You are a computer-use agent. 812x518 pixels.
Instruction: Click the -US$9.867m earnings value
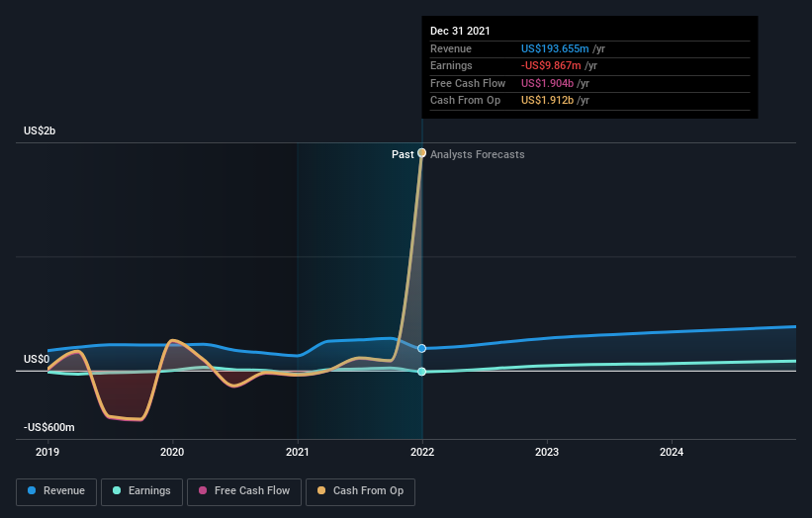pyautogui.click(x=551, y=65)
